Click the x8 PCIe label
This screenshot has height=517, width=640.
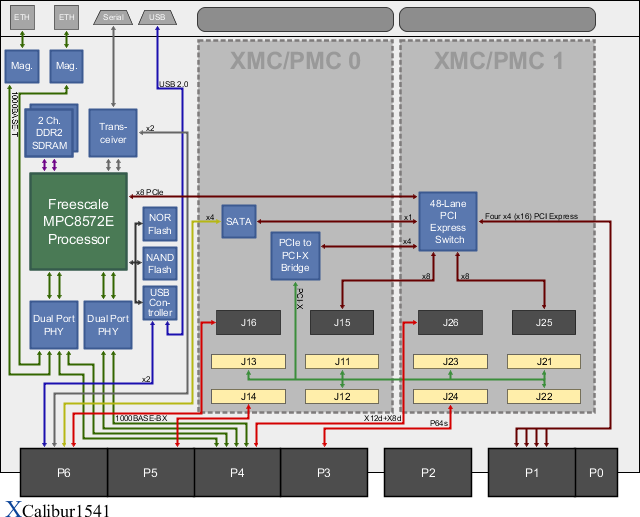149,192
